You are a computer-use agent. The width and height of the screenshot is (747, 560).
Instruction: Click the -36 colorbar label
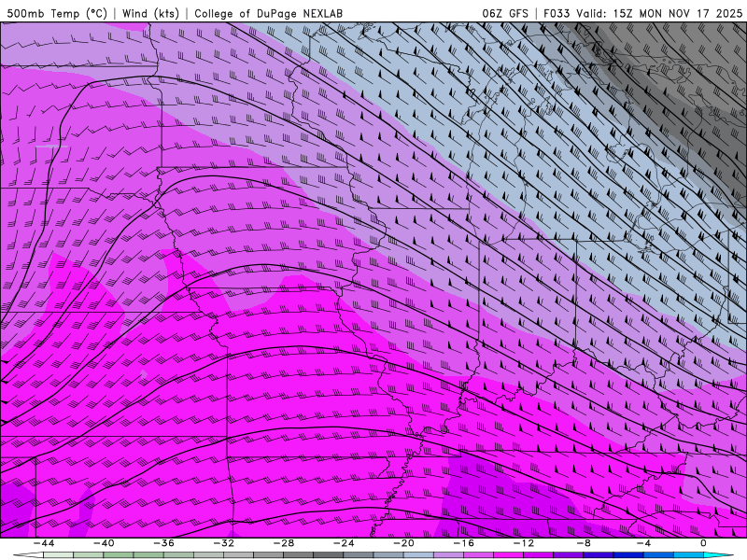pyautogui.click(x=163, y=543)
